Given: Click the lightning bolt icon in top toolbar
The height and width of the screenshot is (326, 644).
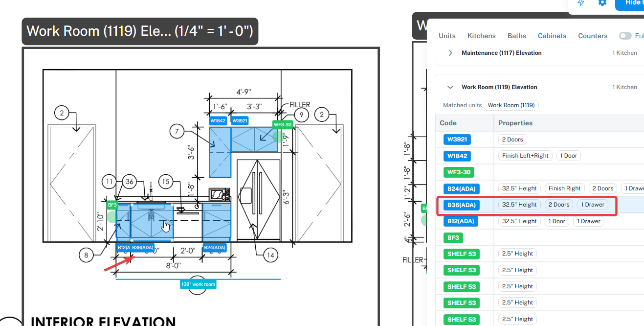Looking at the screenshot, I should pyautogui.click(x=581, y=3).
